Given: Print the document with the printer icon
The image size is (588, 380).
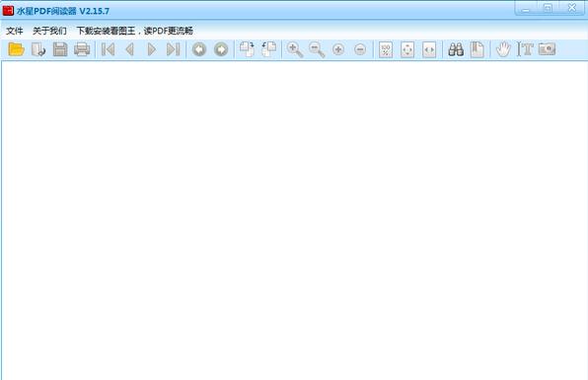Looking at the screenshot, I should click(82, 49).
